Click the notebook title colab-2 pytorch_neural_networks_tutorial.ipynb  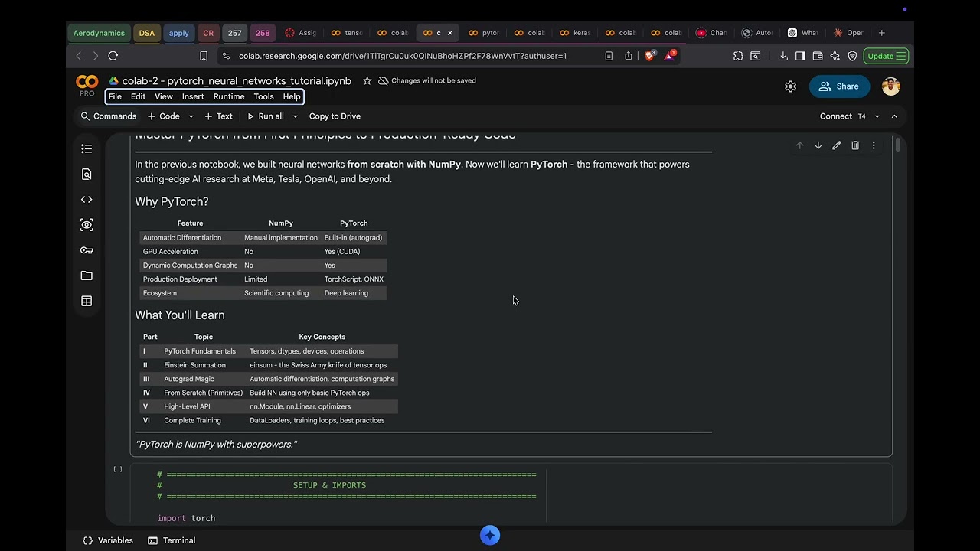coord(237,81)
